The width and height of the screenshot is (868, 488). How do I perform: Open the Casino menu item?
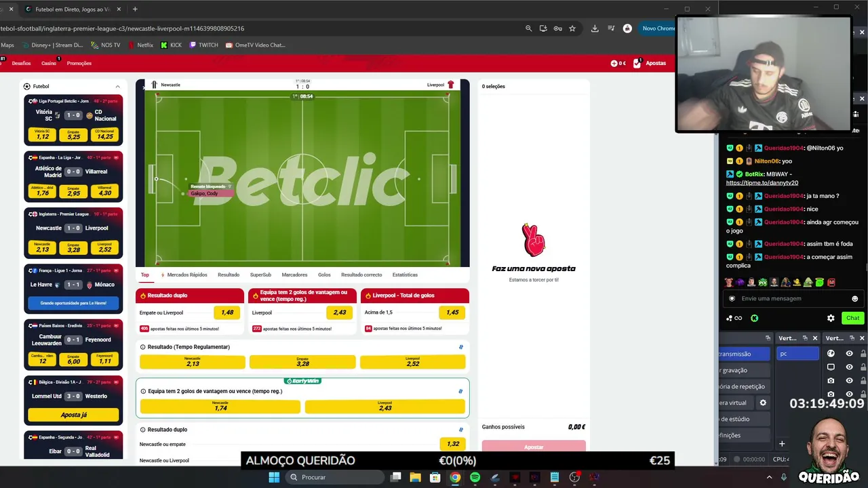49,63
